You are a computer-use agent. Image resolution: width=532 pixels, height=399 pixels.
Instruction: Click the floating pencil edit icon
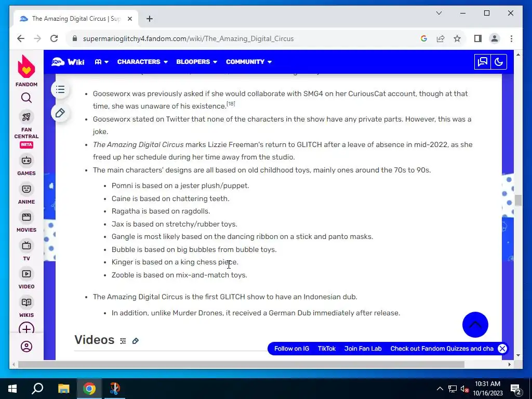point(60,113)
